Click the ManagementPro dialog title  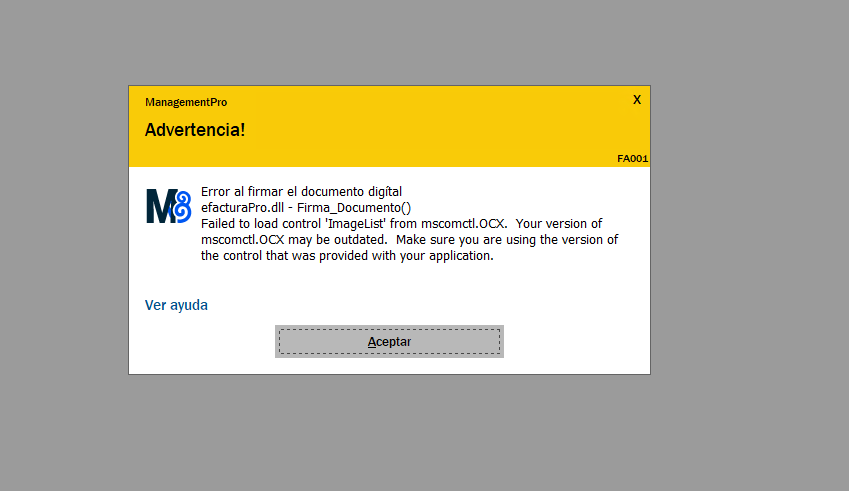[186, 102]
